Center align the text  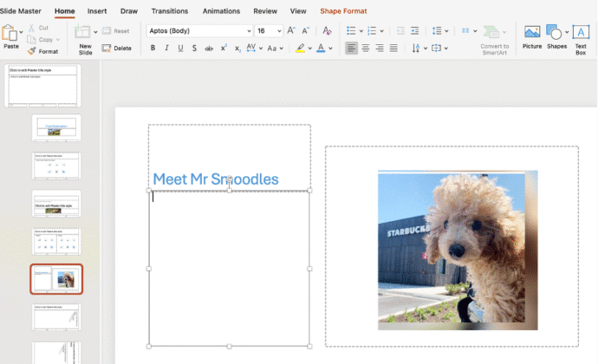pyautogui.click(x=365, y=49)
